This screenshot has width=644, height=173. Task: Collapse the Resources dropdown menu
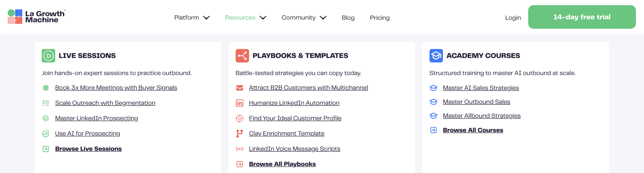pos(245,18)
